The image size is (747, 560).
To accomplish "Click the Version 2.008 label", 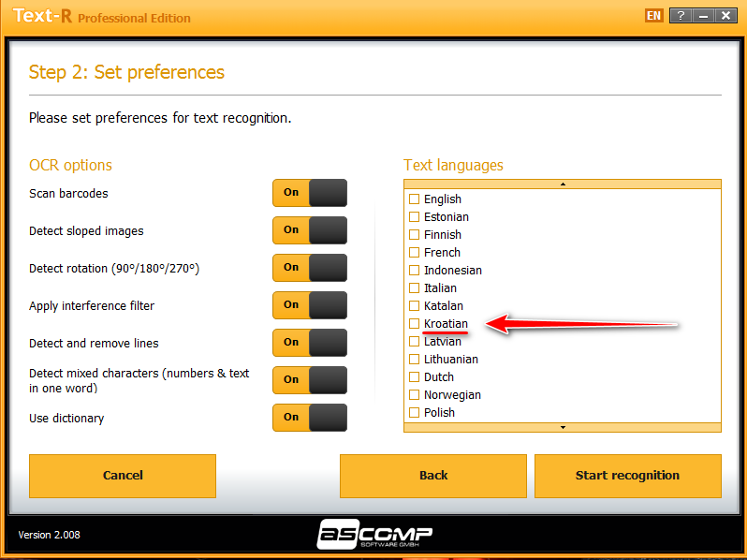I will pyautogui.click(x=49, y=535).
